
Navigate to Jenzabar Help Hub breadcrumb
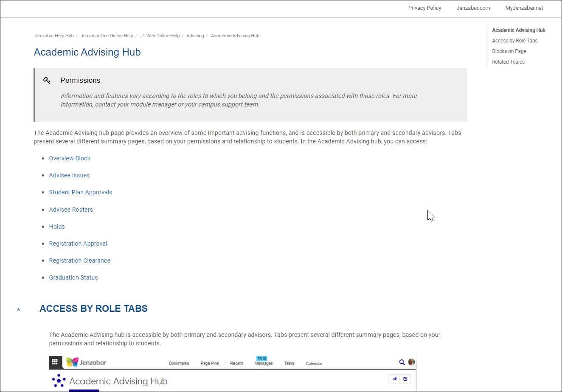point(54,36)
